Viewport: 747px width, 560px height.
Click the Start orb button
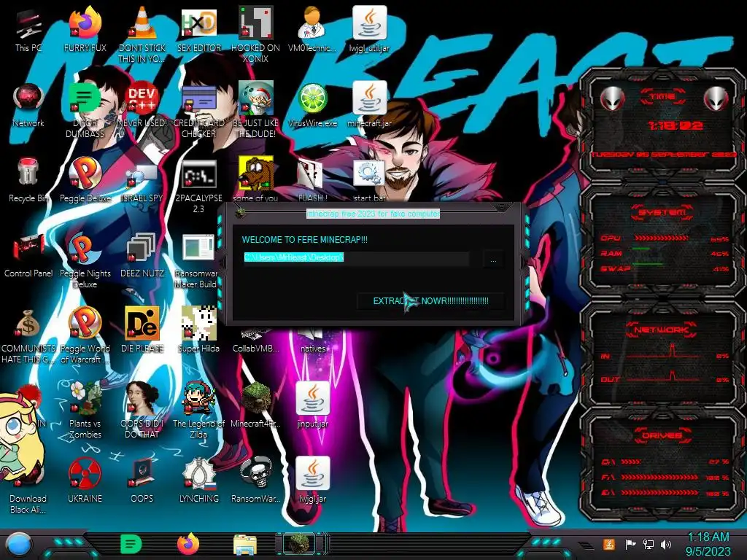click(x=18, y=544)
